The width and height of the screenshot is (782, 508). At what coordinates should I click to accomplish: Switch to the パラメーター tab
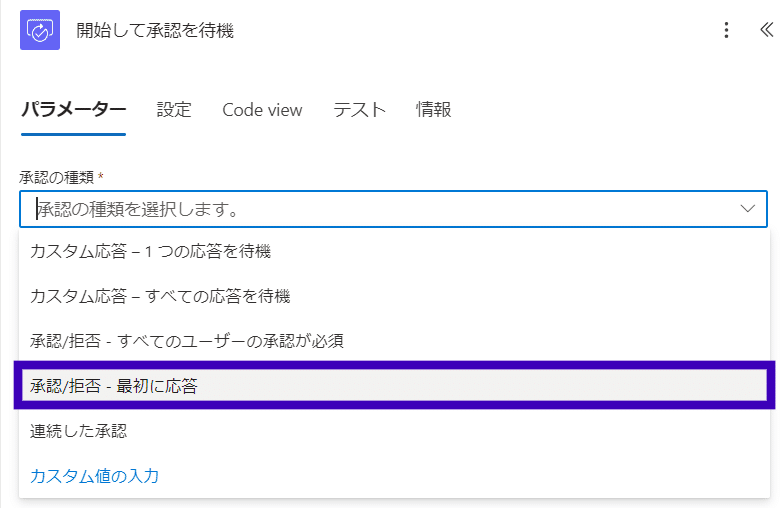click(73, 110)
